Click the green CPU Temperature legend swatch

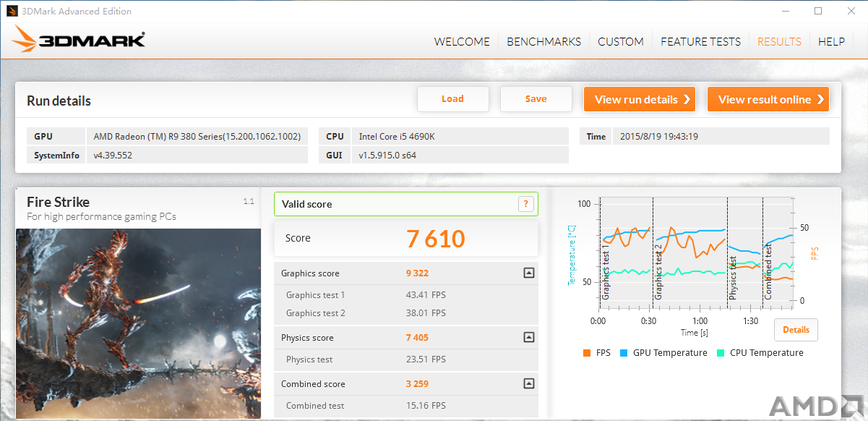721,353
